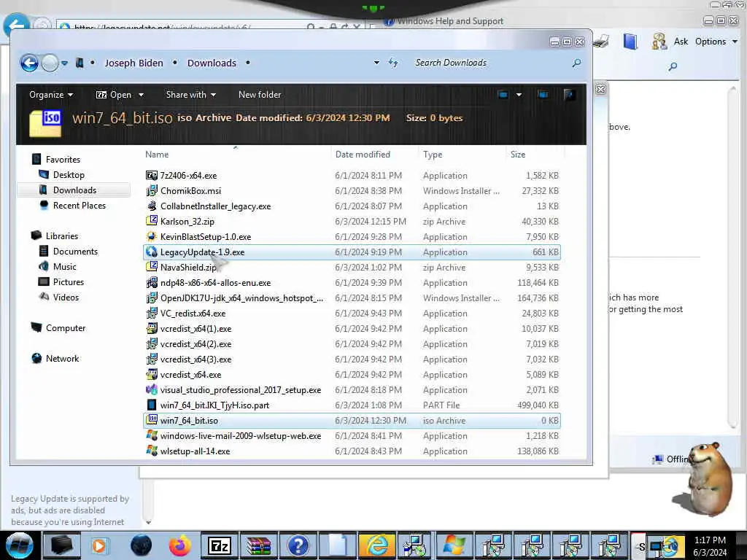747x560 pixels.
Task: Select the ChomikBox.msi installer icon
Action: tap(152, 190)
